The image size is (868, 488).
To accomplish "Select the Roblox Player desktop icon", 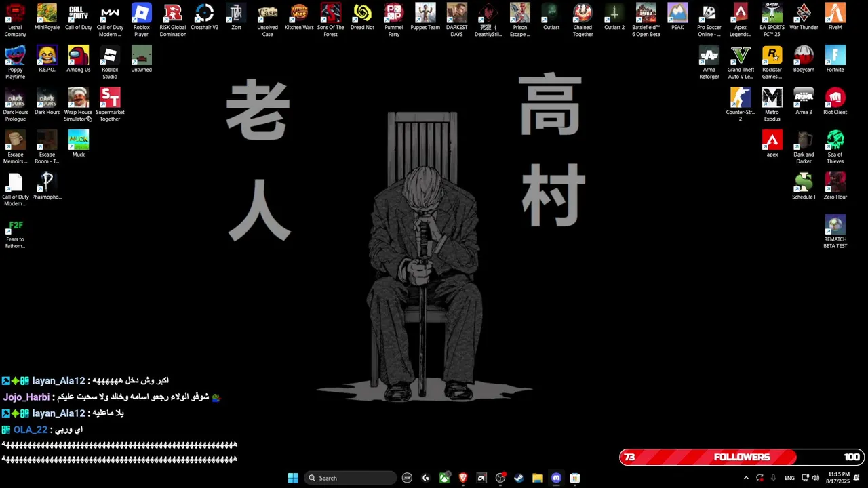I will pos(141,20).
